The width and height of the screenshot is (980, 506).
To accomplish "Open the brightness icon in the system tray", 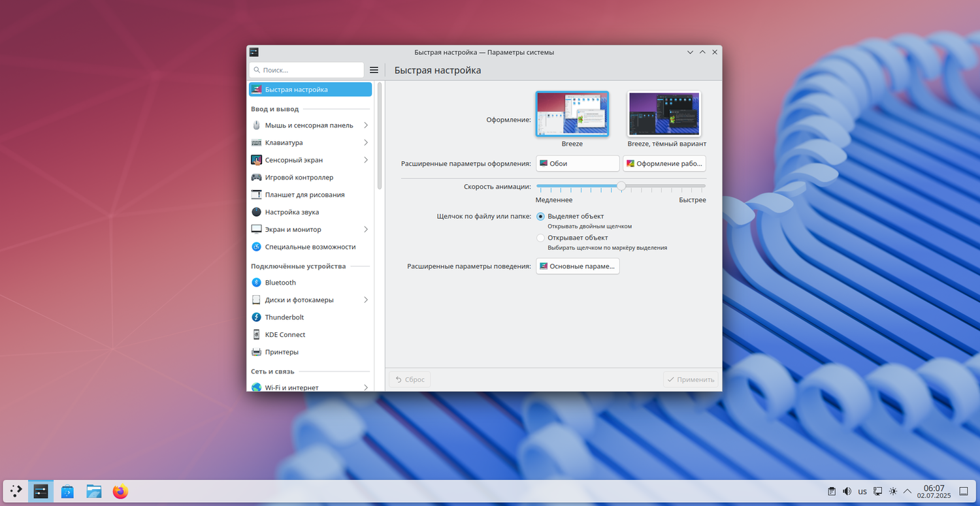I will 893,491.
